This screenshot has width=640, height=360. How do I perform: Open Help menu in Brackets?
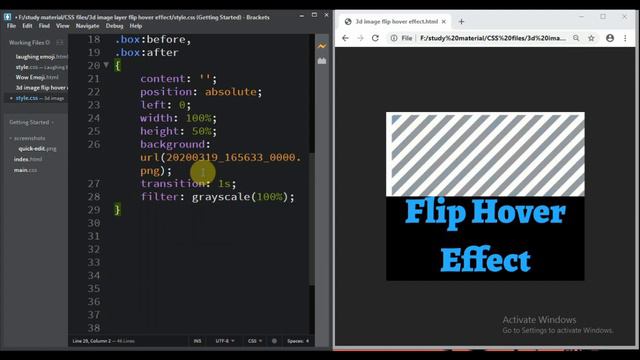(136, 26)
